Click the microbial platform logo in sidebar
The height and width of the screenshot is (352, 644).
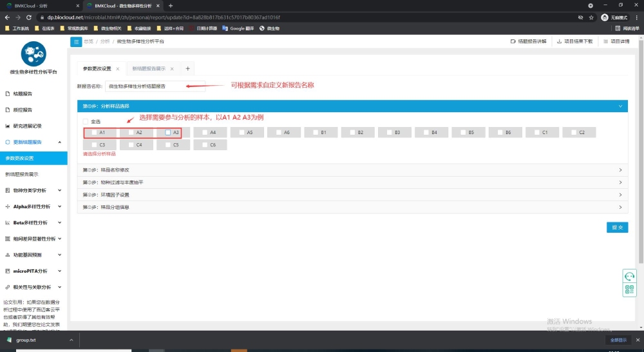click(x=33, y=54)
